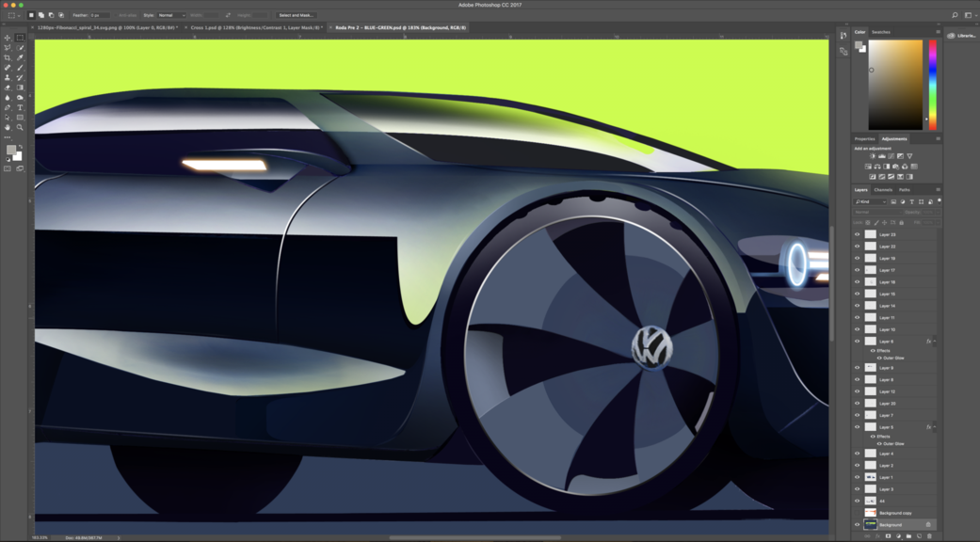
Task: Click inside the color picker field
Action: pos(895,85)
